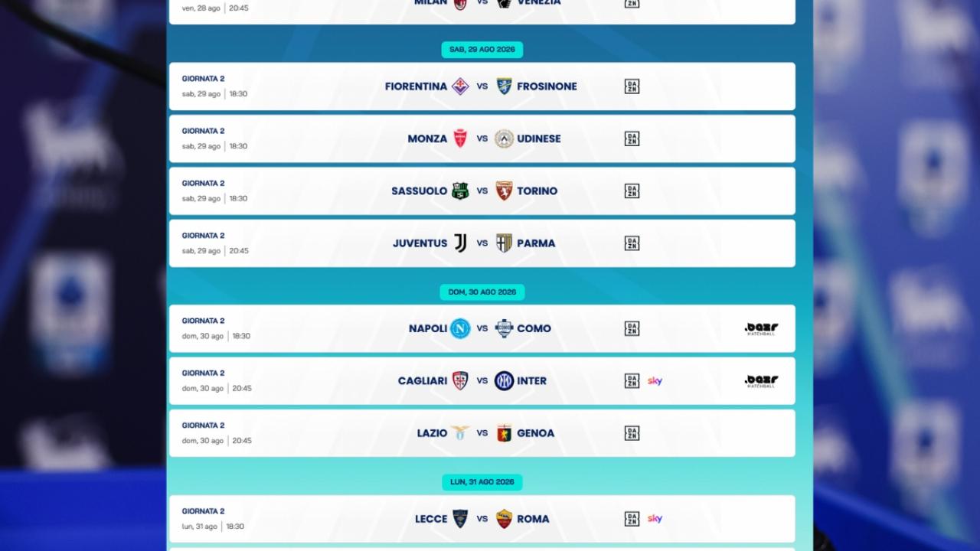The height and width of the screenshot is (551, 980).
Task: Click Sky logo in Lecce vs Roma row
Action: pyautogui.click(x=655, y=519)
